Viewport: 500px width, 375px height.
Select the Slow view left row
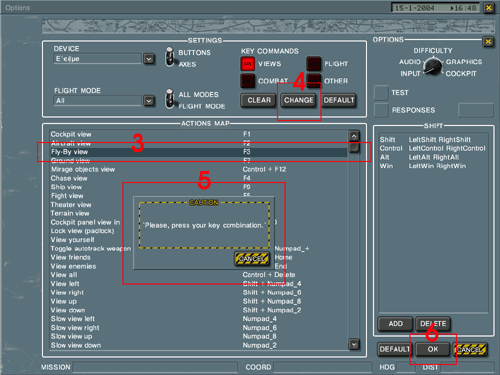pos(198,319)
